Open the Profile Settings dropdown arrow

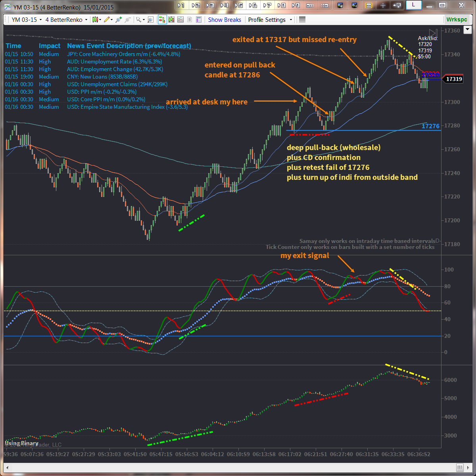point(291,19)
